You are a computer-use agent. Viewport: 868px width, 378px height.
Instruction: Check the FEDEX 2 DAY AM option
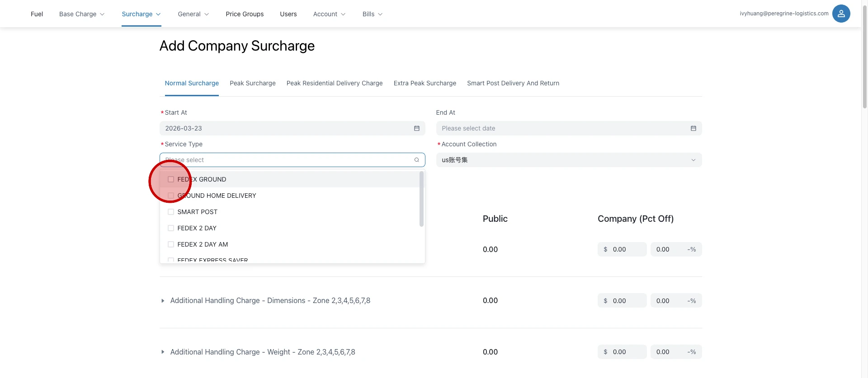coord(171,244)
